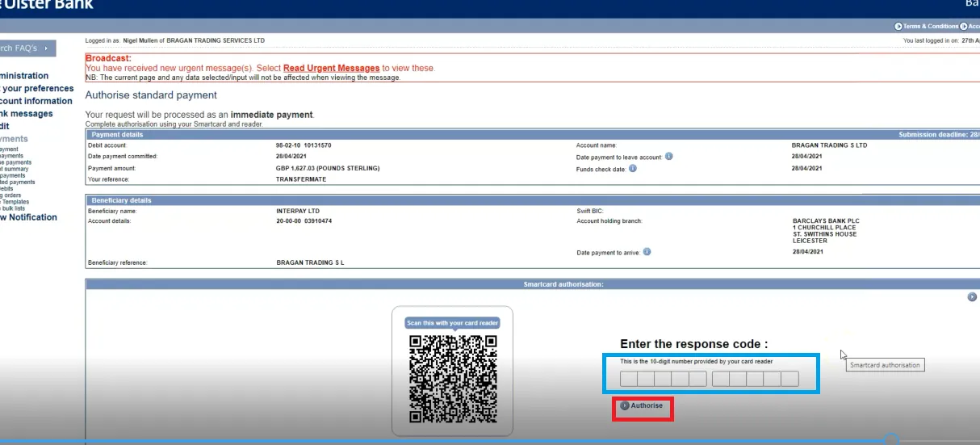The width and height of the screenshot is (980, 445).
Task: Click 'Payment details' section header
Action: (117, 135)
